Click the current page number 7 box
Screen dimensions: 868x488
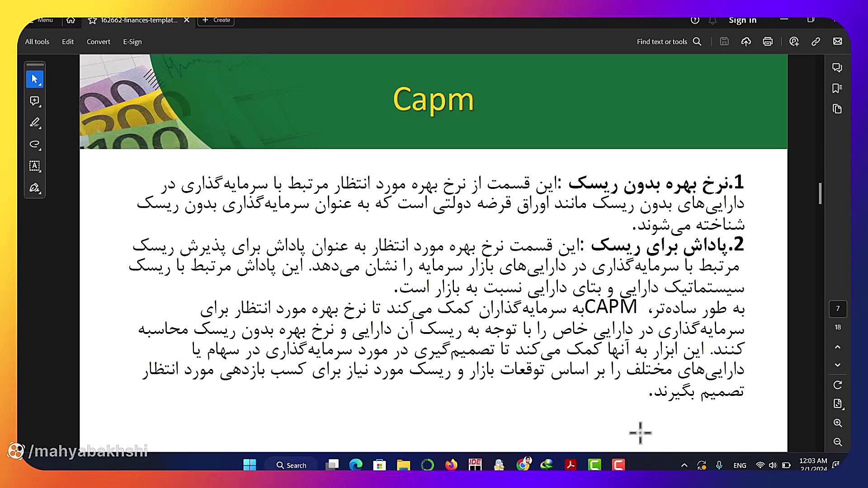(x=838, y=309)
